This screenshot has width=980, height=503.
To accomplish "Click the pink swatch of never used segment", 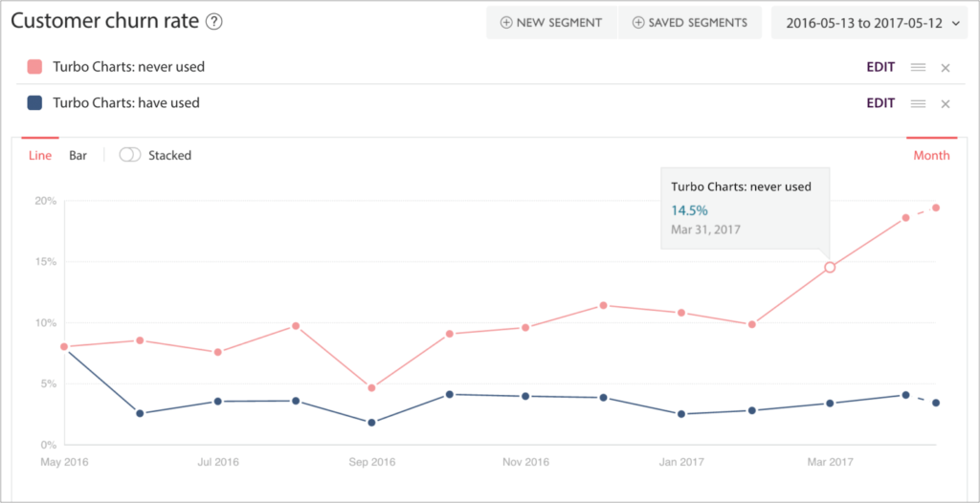I will (x=35, y=67).
